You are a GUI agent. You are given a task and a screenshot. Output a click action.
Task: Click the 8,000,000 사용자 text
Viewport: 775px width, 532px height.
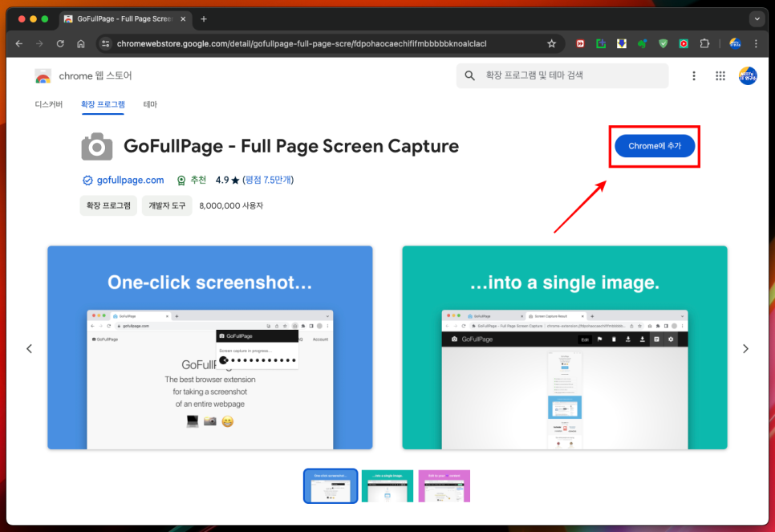231,205
